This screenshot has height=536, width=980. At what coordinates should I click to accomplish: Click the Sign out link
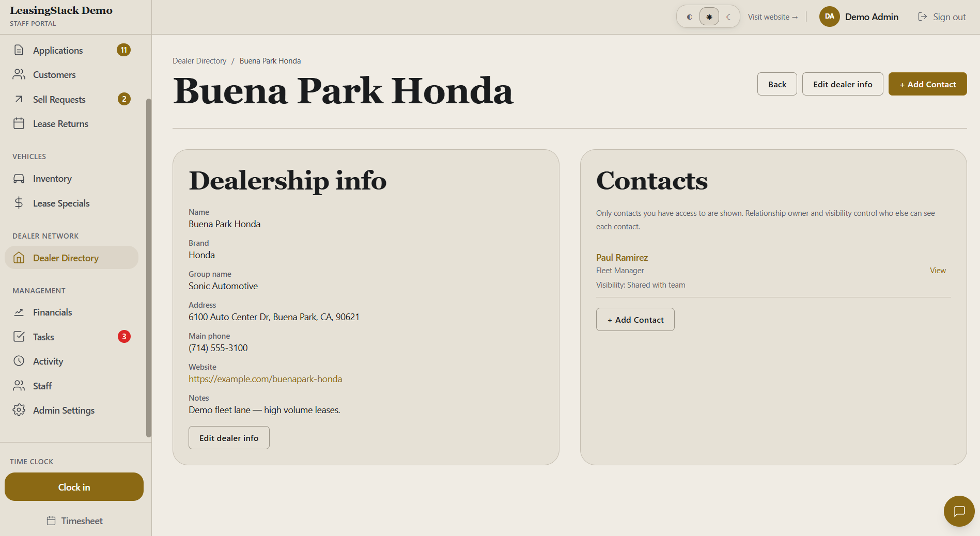coord(942,17)
